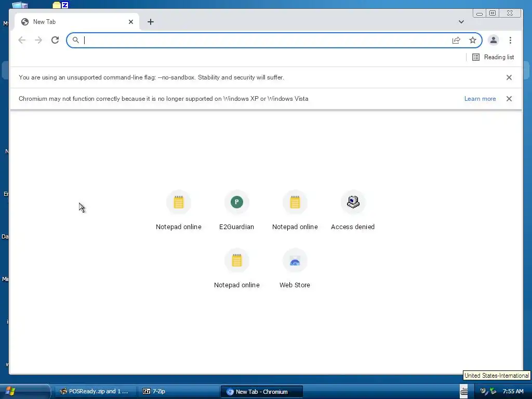532x399 pixels.
Task: Click the keyboard layout icon in taskbar
Action: click(464, 392)
